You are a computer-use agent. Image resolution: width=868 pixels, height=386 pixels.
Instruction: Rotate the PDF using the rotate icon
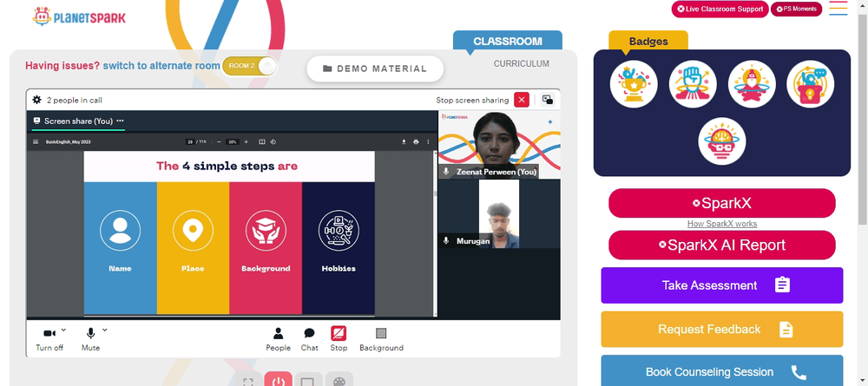coord(273,142)
